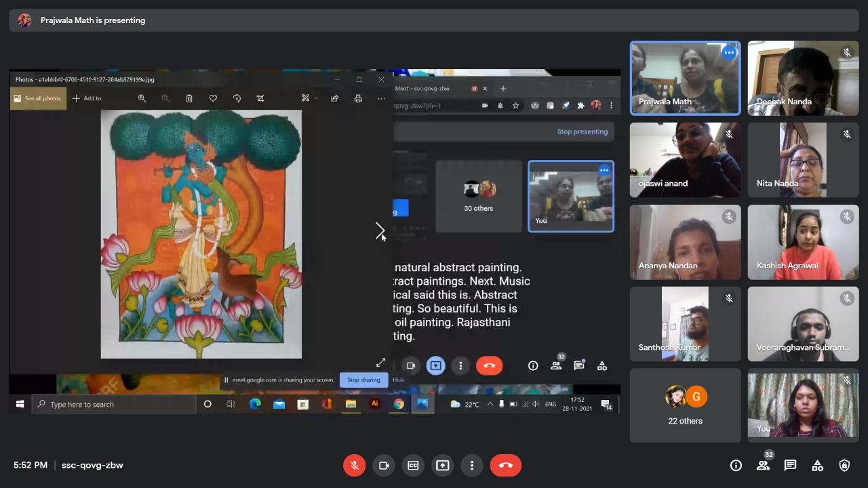
Task: Click Stop sharing on the sharing notification
Action: [364, 380]
